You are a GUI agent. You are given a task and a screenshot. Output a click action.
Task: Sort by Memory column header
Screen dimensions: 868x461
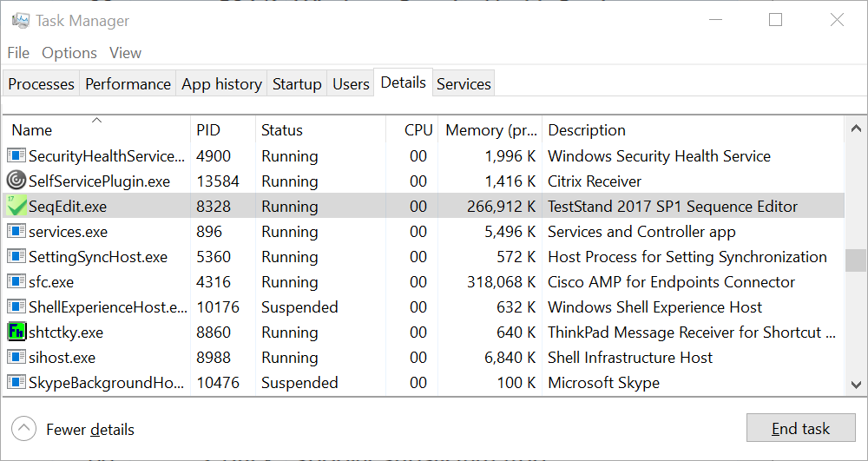tap(490, 130)
